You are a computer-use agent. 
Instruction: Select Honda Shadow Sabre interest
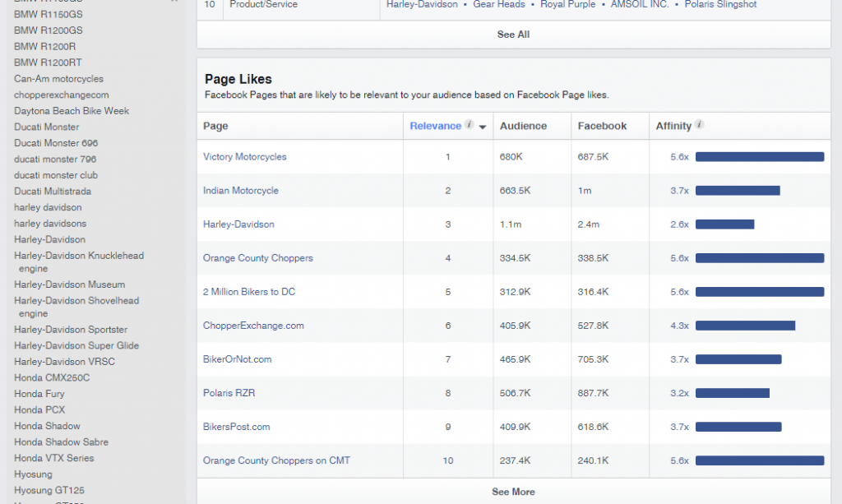pos(61,442)
